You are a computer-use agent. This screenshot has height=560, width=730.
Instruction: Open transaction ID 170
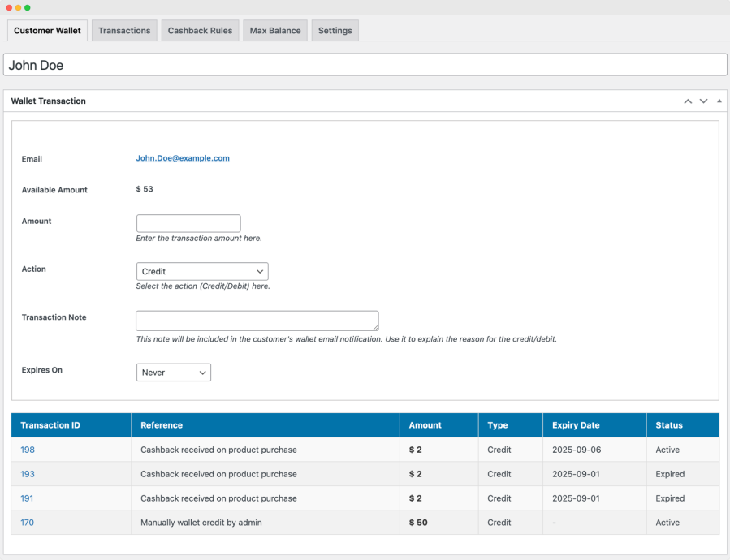click(27, 523)
